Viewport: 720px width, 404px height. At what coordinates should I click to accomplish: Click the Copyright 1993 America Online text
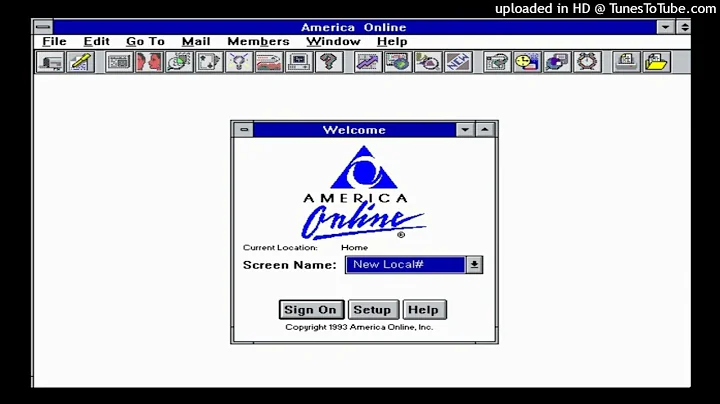359,327
